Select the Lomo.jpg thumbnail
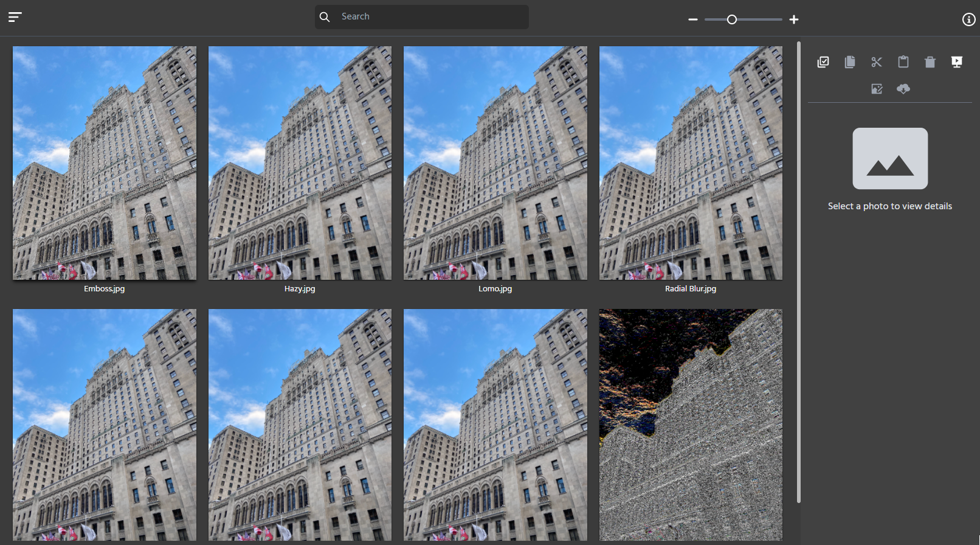Screen dimensions: 980x545 coord(495,163)
